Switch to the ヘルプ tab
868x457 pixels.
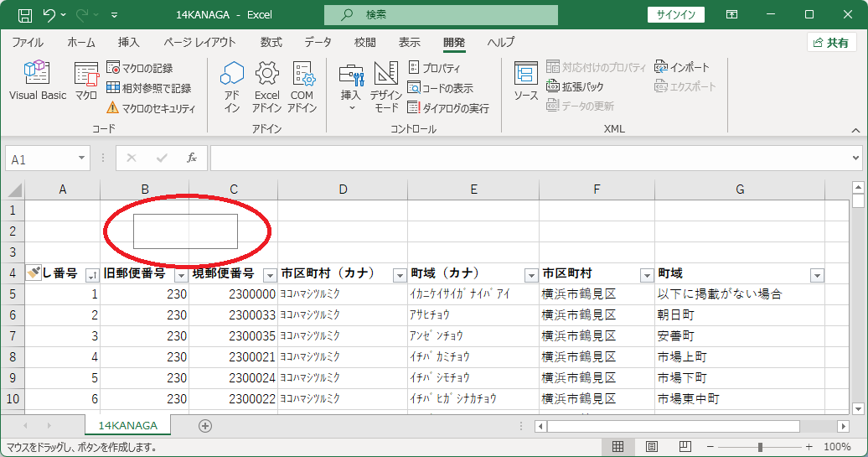501,42
